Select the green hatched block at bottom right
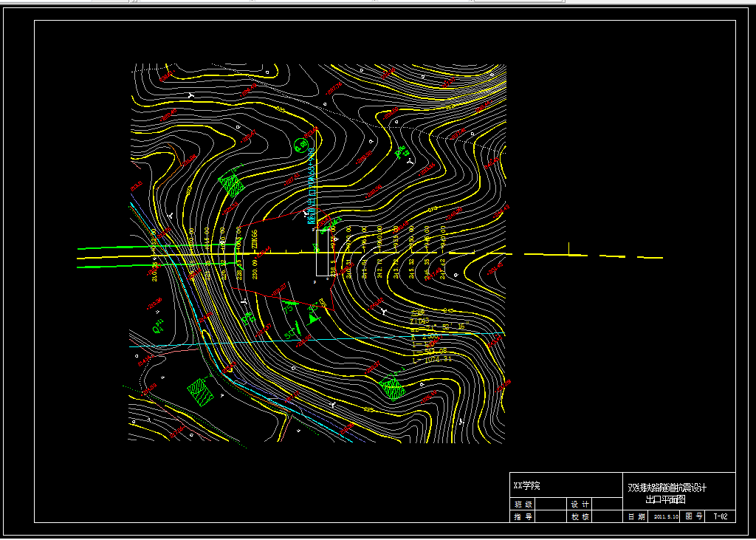This screenshot has height=540, width=756. [x=391, y=387]
